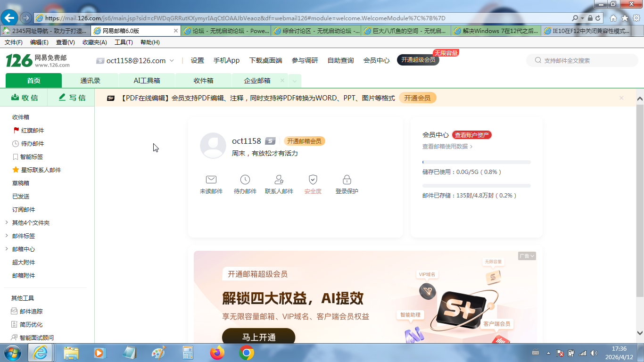Expand the mail tags (邮件标签) section
The image size is (644, 362).
pos(7,236)
